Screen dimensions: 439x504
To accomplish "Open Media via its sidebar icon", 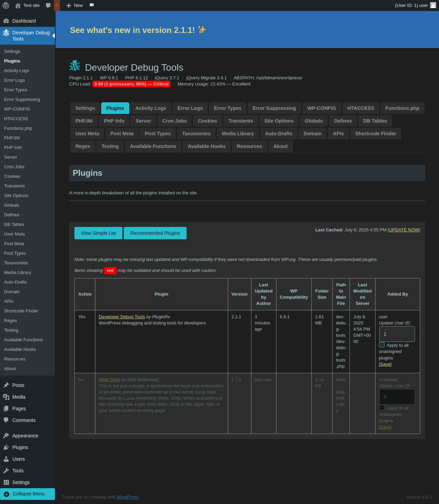I will 6,397.
